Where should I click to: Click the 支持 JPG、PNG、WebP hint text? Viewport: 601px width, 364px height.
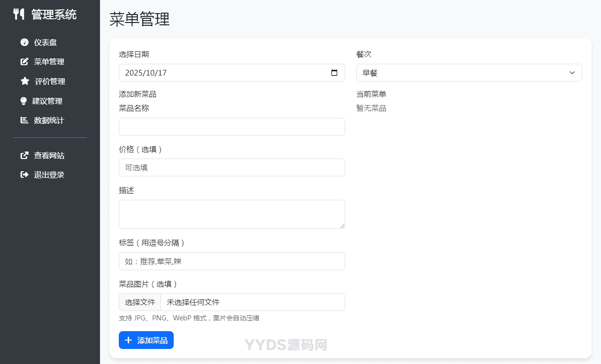(x=189, y=318)
